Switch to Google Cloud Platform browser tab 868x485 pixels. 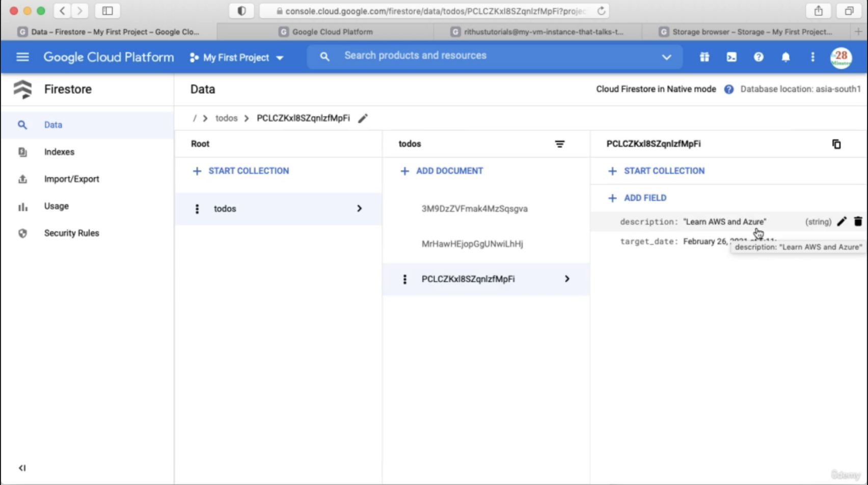pyautogui.click(x=325, y=32)
